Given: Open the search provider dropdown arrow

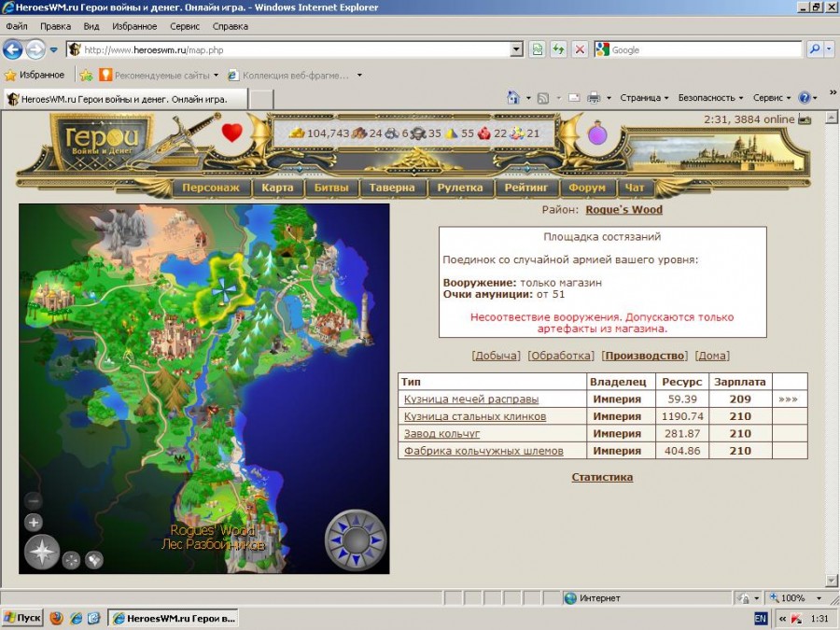Looking at the screenshot, I should (x=829, y=49).
